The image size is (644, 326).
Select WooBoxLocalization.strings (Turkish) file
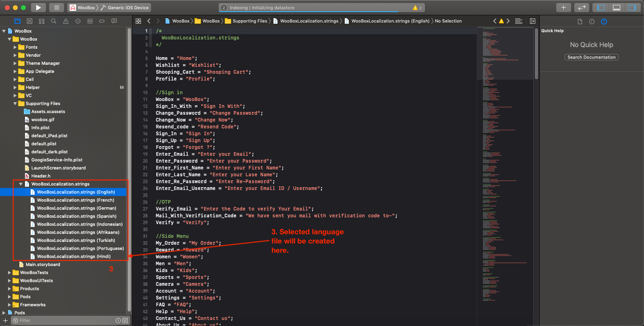76,240
